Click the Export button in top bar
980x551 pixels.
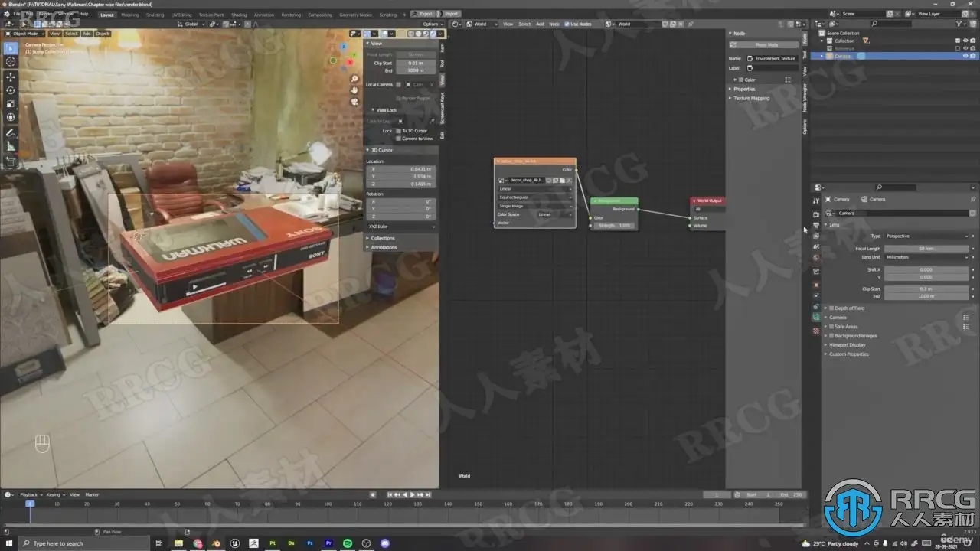tap(425, 14)
